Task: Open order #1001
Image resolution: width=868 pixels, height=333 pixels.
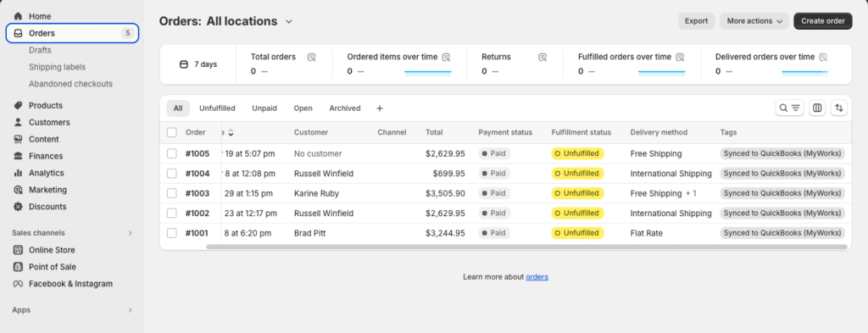Action: tap(197, 233)
